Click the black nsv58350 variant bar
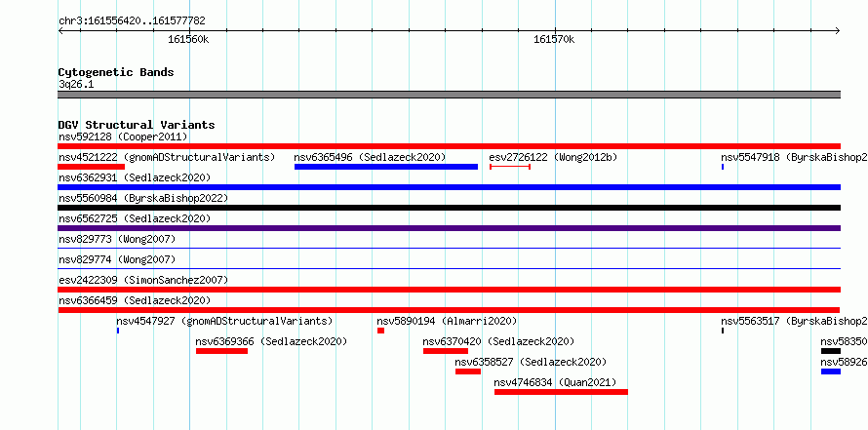The image size is (868, 430). [x=831, y=351]
